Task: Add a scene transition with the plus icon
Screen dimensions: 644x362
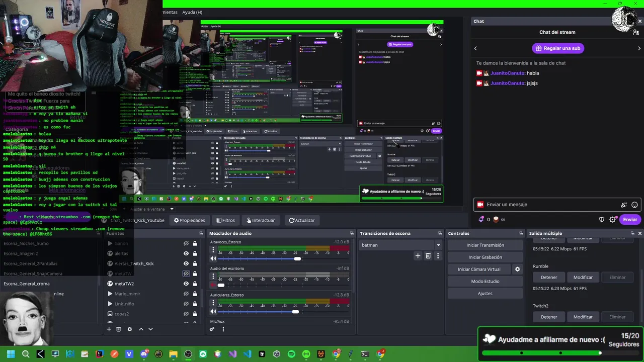Action: [x=418, y=256]
